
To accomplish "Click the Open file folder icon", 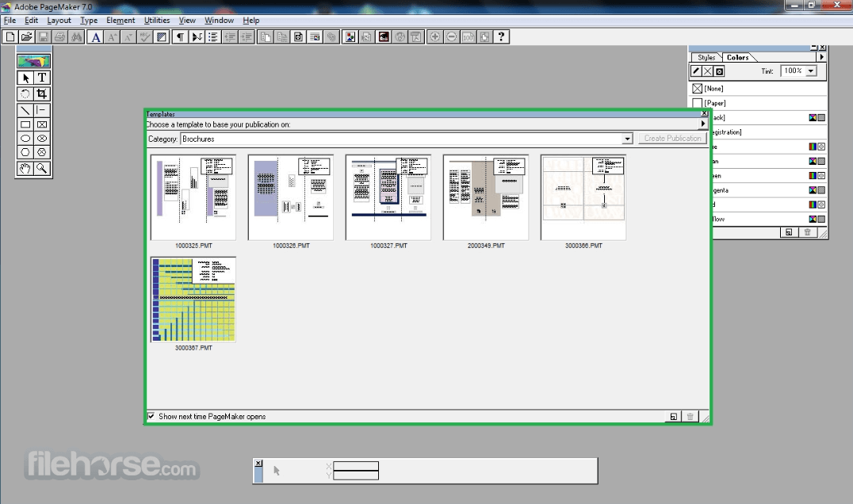I will click(26, 37).
